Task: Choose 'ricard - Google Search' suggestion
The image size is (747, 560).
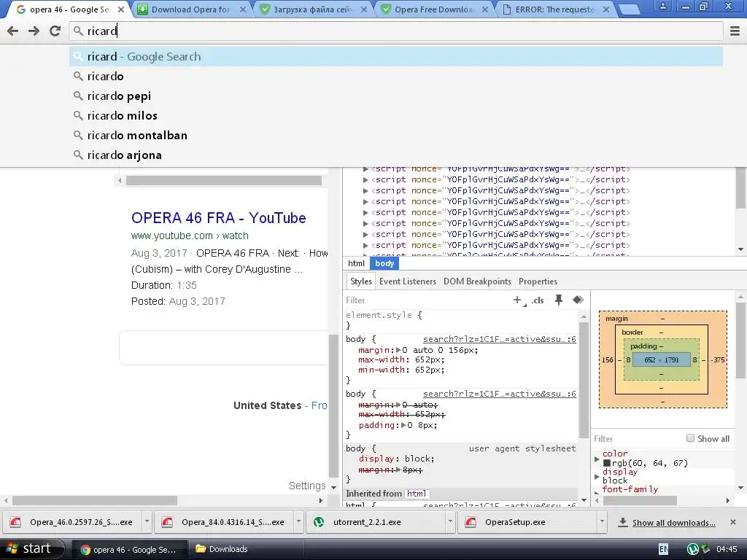Action: coord(396,57)
